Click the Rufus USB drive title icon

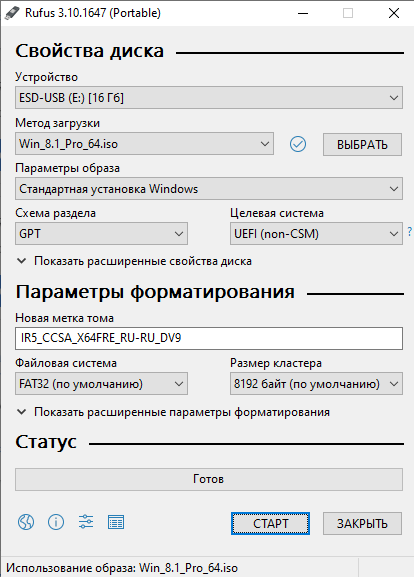click(11, 13)
